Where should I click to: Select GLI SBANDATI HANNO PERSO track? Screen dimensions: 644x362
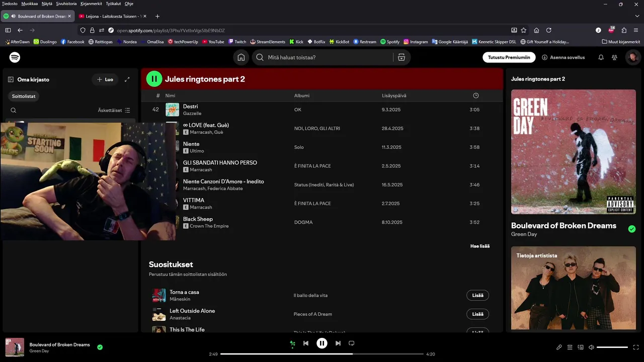click(x=220, y=163)
